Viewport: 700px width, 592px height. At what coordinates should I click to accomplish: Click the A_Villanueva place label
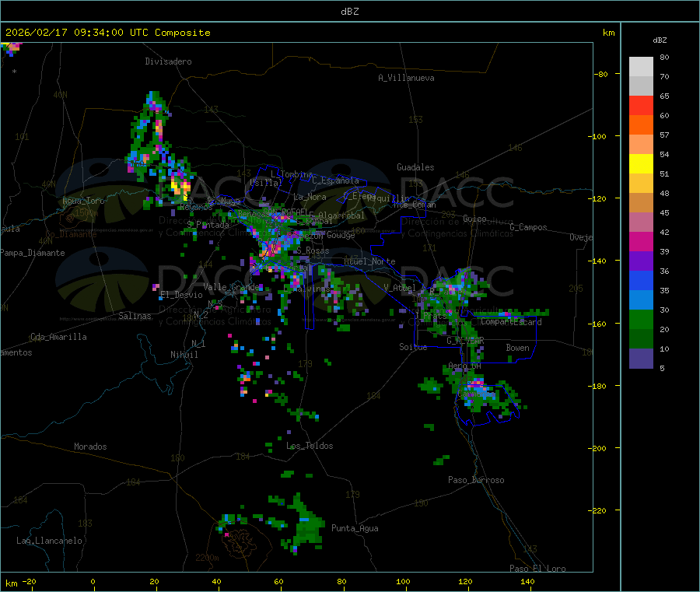pyautogui.click(x=406, y=78)
